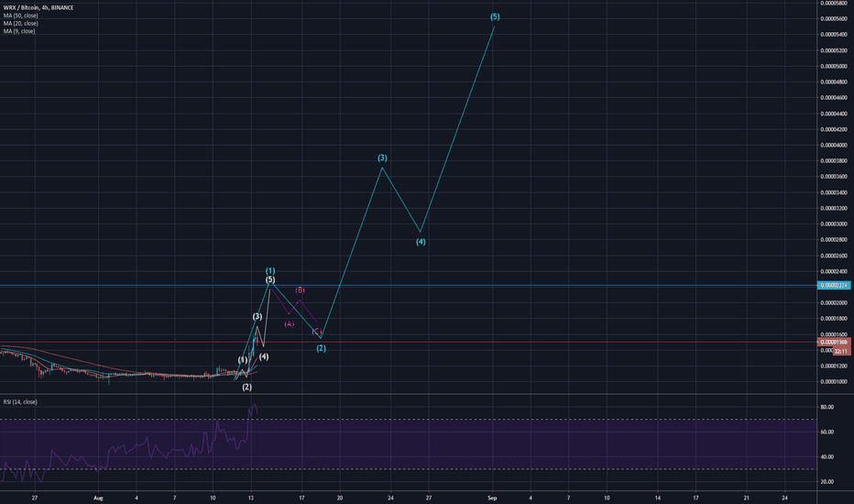Open the RSI (14, close) indicator label
854x504 pixels.
(20, 401)
